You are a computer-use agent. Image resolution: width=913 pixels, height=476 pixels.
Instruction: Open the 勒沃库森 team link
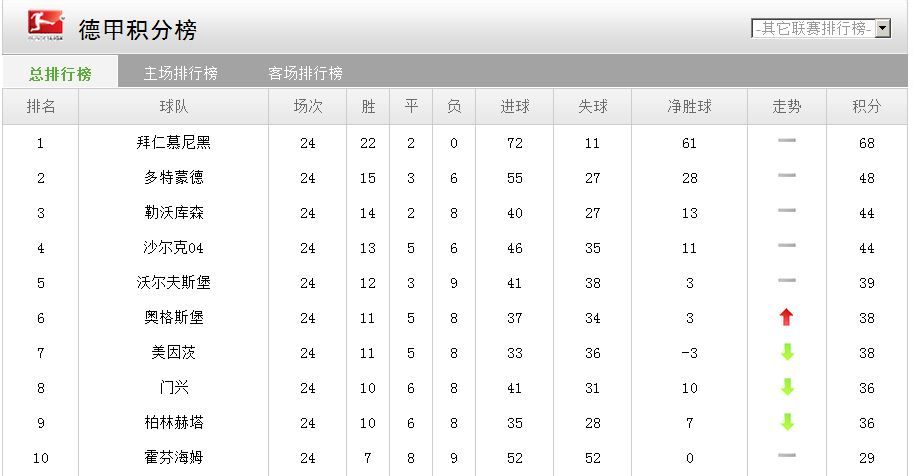(174, 213)
